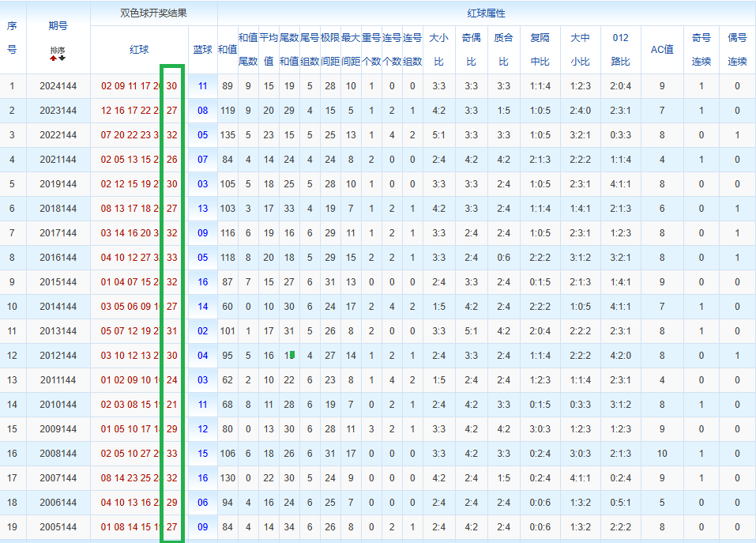Click blue ball 02 in row 2013144

[x=202, y=331]
